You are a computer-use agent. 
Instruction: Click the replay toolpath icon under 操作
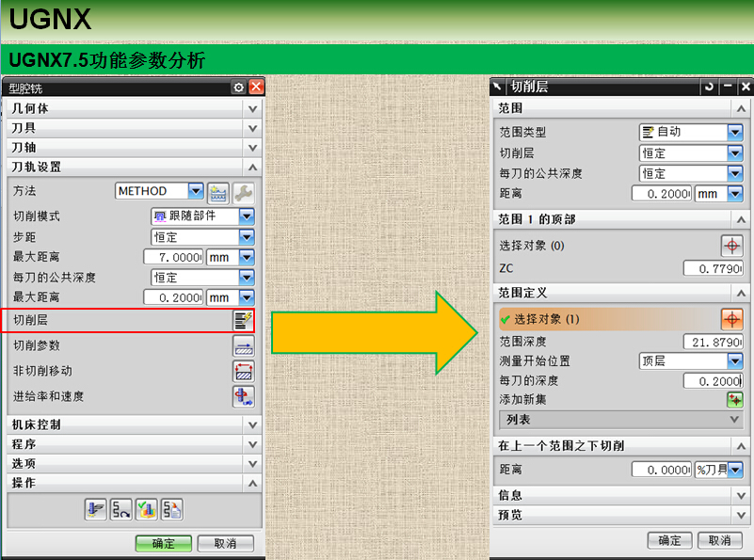click(x=120, y=509)
